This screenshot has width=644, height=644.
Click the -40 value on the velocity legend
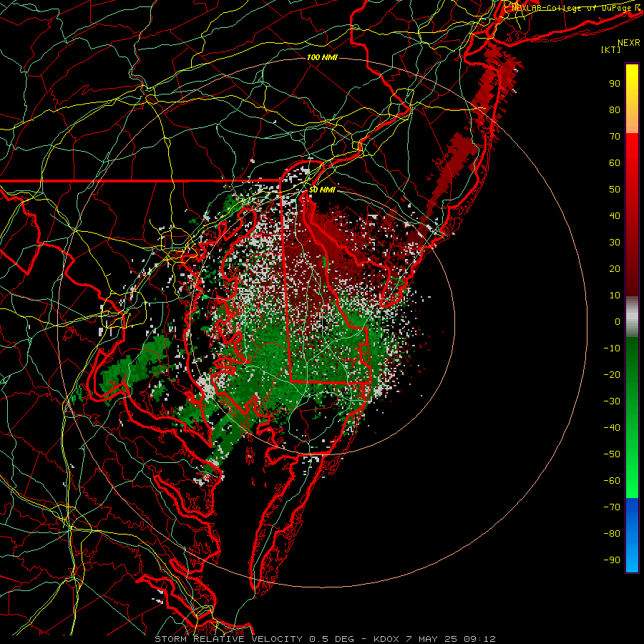(x=612, y=428)
